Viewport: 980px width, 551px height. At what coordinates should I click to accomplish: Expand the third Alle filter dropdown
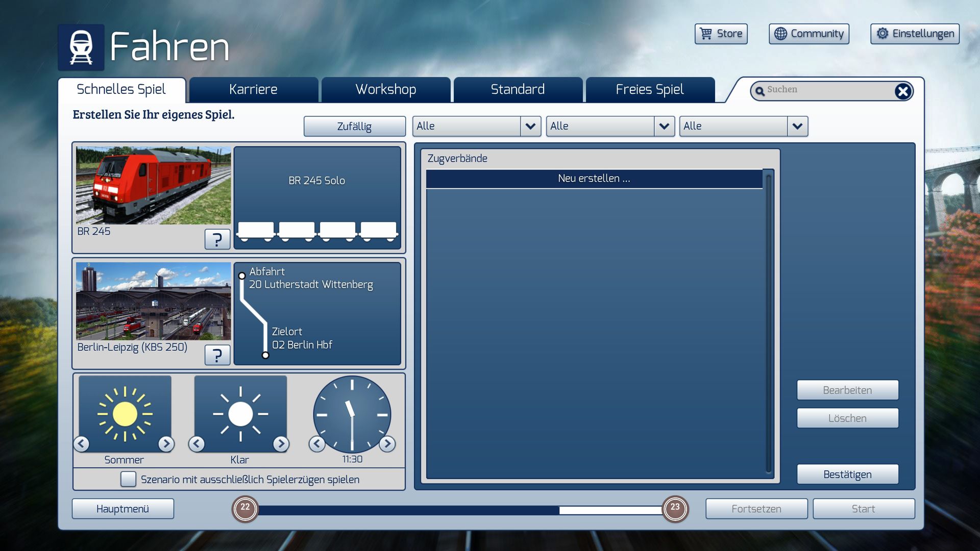[x=797, y=126]
